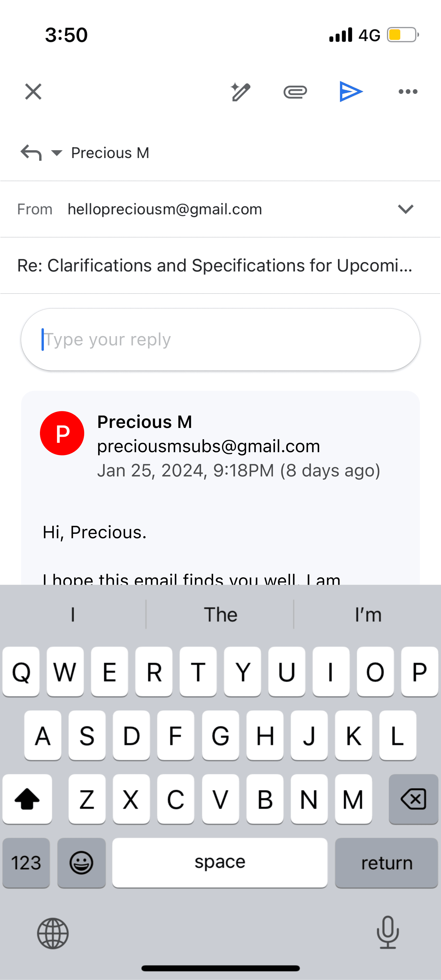Tap the Send arrow icon
The width and height of the screenshot is (441, 980).
351,92
